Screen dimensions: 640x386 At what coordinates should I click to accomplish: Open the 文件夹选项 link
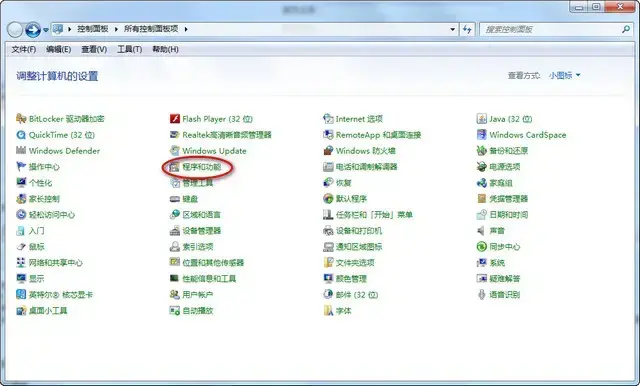point(355,263)
